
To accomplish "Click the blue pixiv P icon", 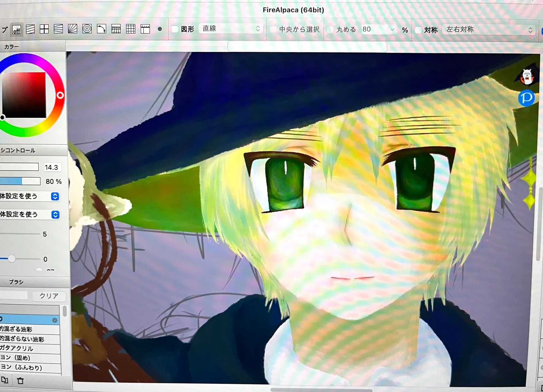I will pos(526,98).
